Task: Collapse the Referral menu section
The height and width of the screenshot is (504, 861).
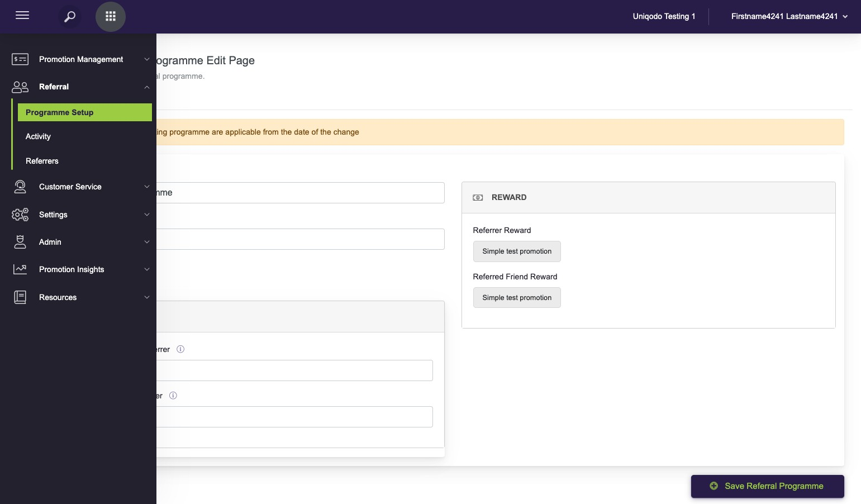Action: (146, 87)
